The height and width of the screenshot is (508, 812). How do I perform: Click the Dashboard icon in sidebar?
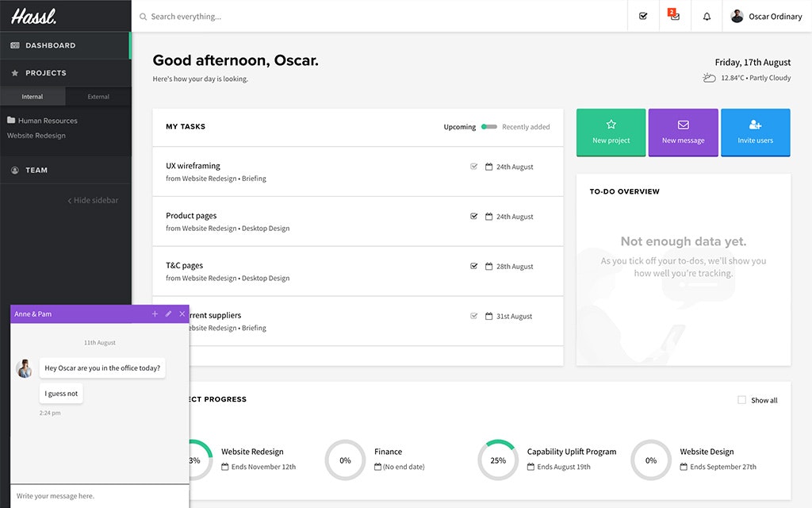tap(15, 45)
